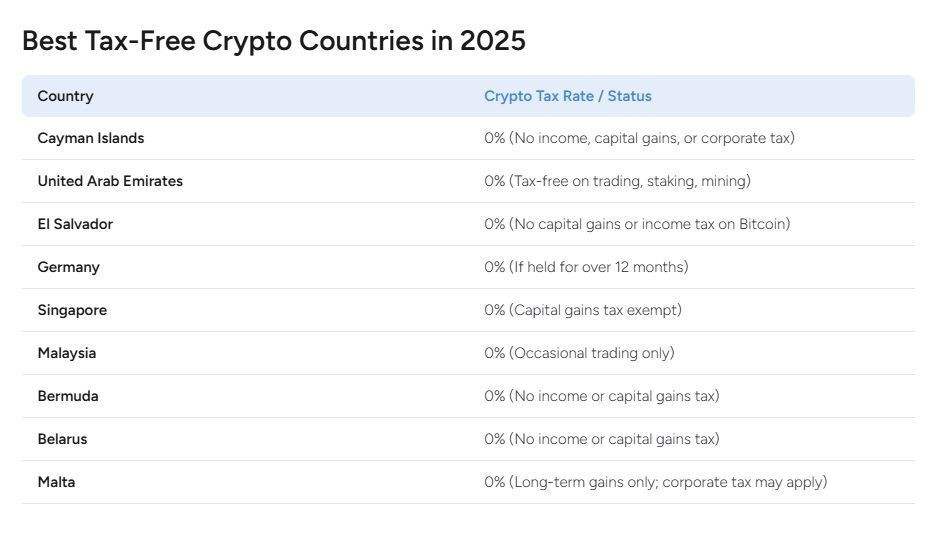Click the Malaysia country cell
Image resolution: width=946 pixels, height=534 pixels.
(x=66, y=353)
